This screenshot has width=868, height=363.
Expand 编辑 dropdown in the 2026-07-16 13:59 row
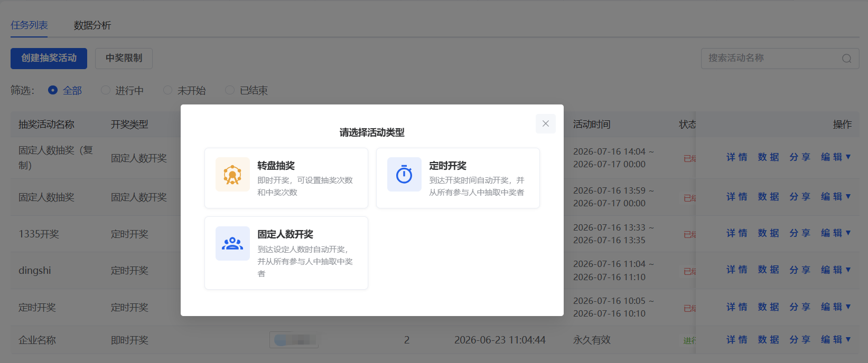(x=836, y=197)
